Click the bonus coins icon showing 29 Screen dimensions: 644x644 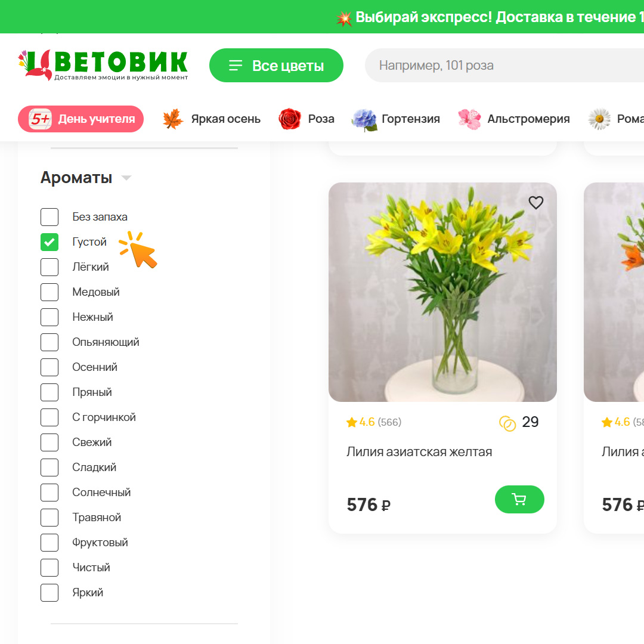click(507, 423)
